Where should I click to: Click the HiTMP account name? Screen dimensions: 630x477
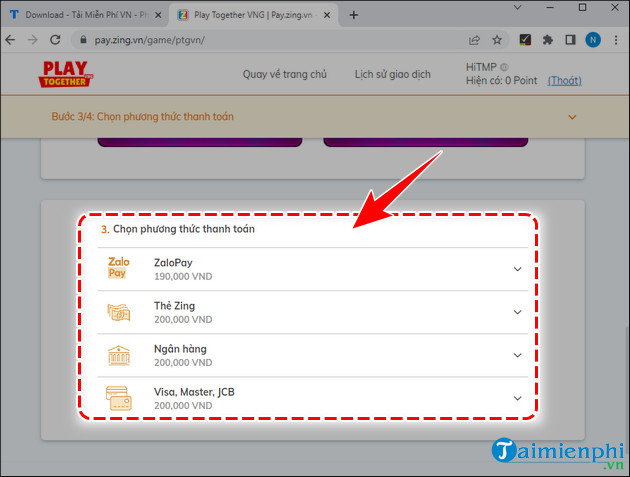click(x=481, y=67)
